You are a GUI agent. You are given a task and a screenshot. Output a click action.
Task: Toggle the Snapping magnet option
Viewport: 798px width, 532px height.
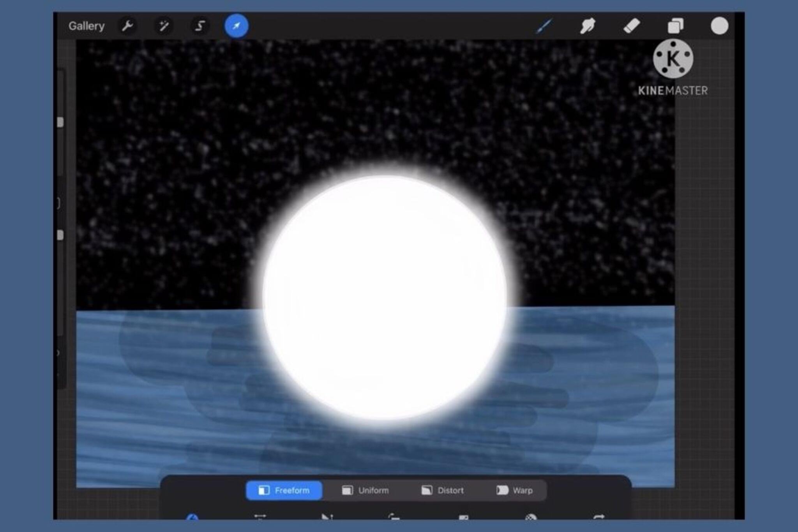(192, 517)
